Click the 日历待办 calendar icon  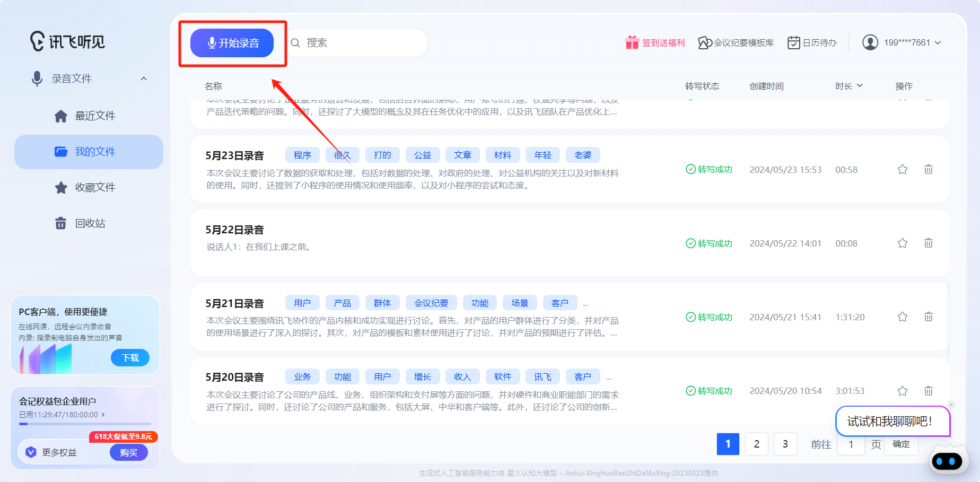(793, 42)
